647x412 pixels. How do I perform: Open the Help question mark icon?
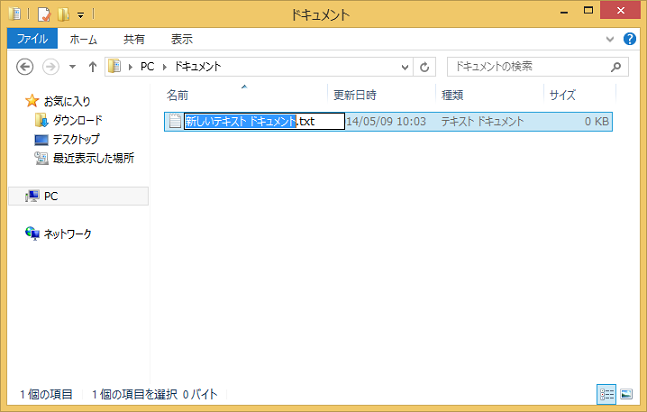(630, 39)
